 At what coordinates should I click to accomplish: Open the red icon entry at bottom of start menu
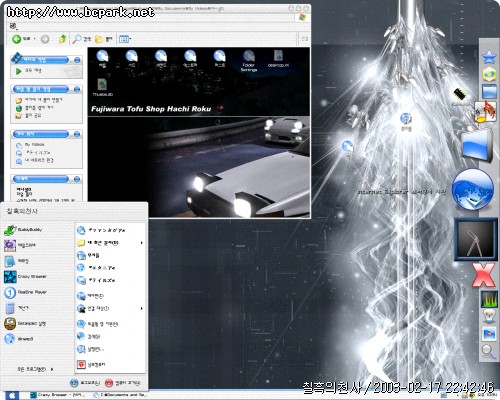(x=91, y=365)
